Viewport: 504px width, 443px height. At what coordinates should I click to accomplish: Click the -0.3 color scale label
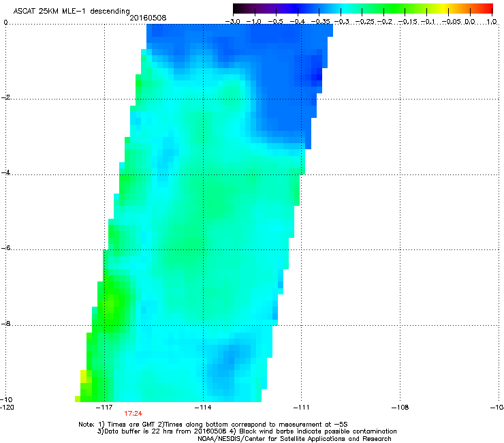point(341,22)
